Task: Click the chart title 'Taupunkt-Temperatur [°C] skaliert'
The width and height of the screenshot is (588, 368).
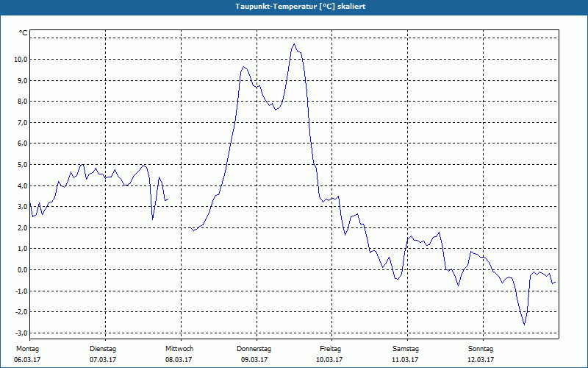Action: [301, 7]
